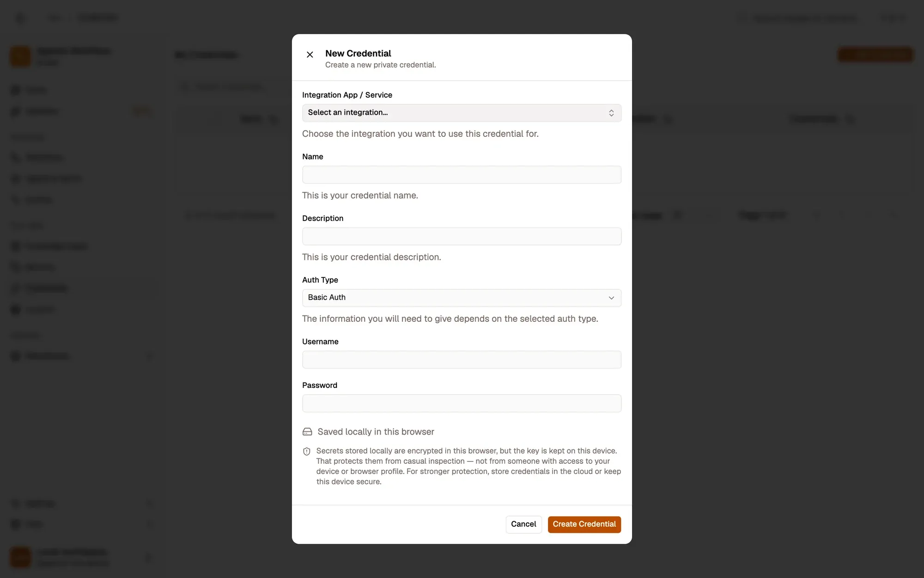Click the shield warning icon
924x578 pixels.
(x=307, y=451)
